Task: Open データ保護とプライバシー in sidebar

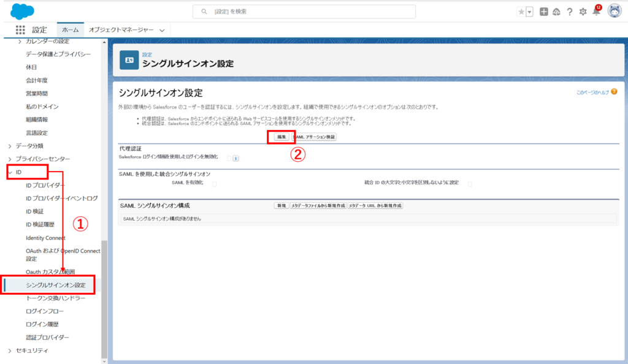Action: 58,54
